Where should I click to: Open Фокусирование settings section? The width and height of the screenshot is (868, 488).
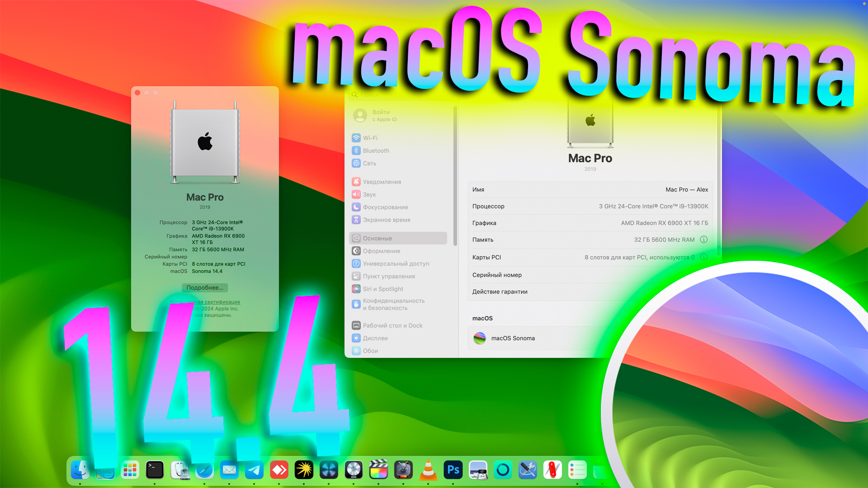coord(384,207)
